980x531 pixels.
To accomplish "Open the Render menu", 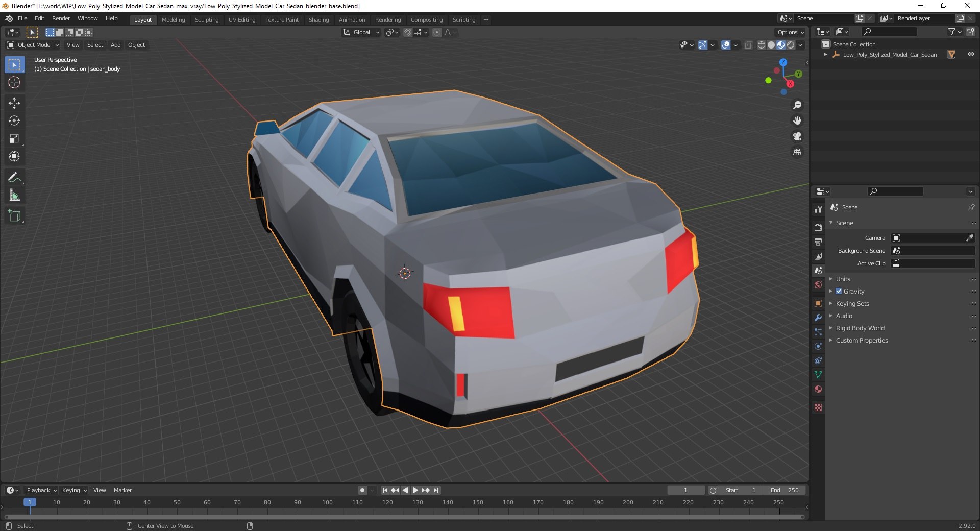I will click(x=61, y=18).
